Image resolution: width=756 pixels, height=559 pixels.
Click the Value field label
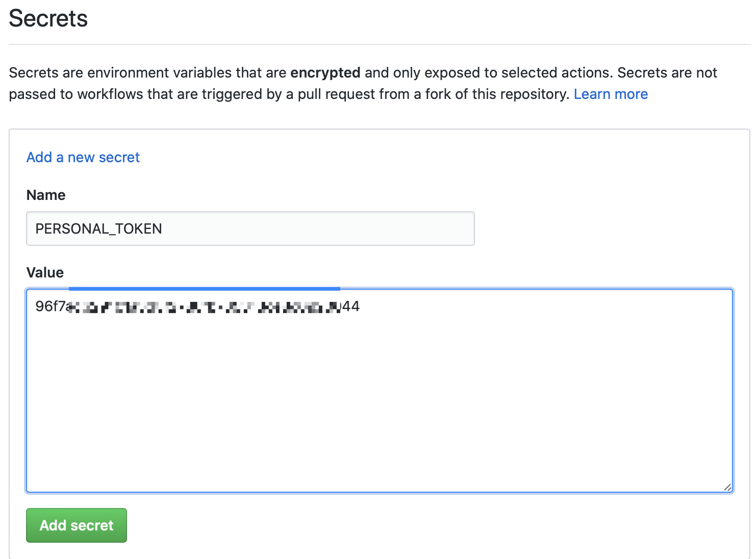45,273
